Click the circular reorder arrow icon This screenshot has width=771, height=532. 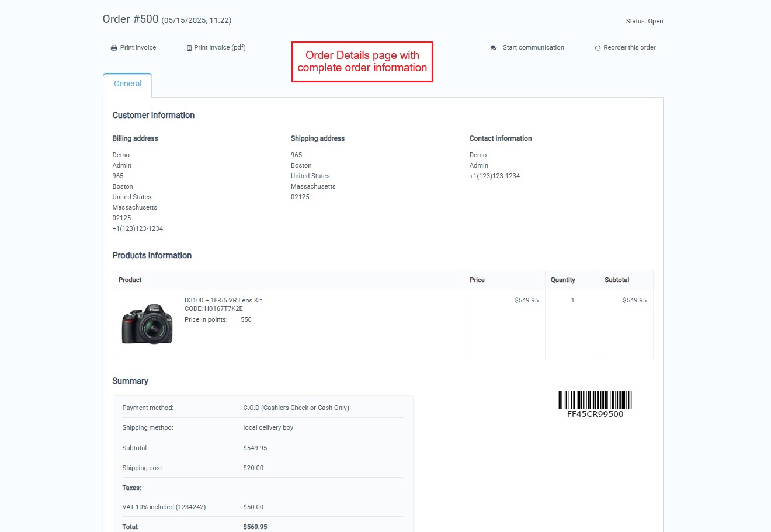pyautogui.click(x=598, y=48)
